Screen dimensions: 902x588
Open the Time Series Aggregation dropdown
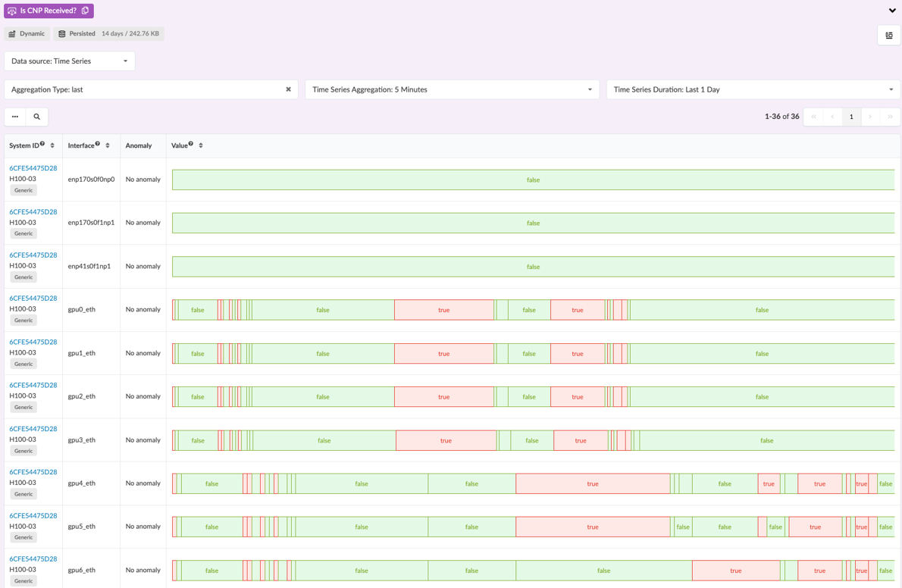point(453,89)
